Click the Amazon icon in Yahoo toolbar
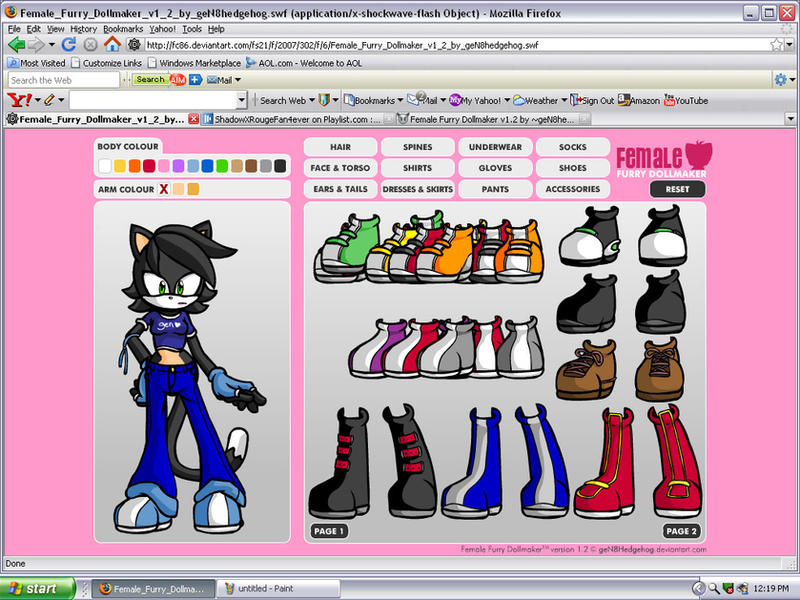This screenshot has width=800, height=600. tap(639, 100)
